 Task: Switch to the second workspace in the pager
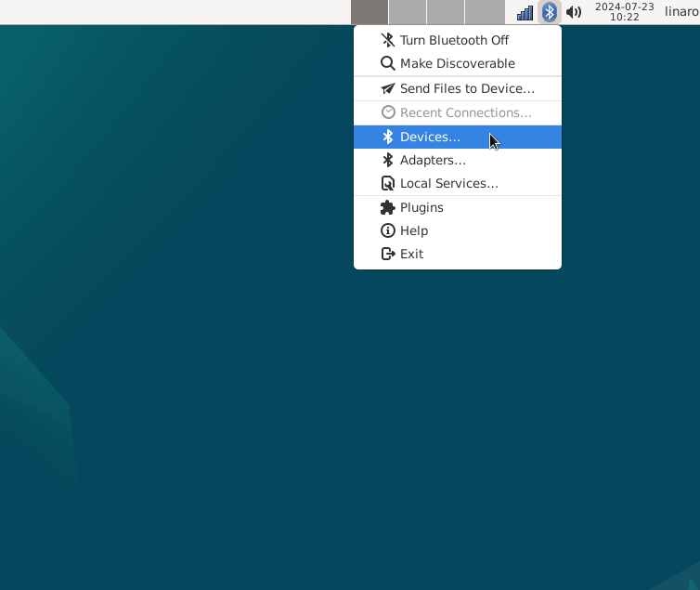[x=408, y=12]
